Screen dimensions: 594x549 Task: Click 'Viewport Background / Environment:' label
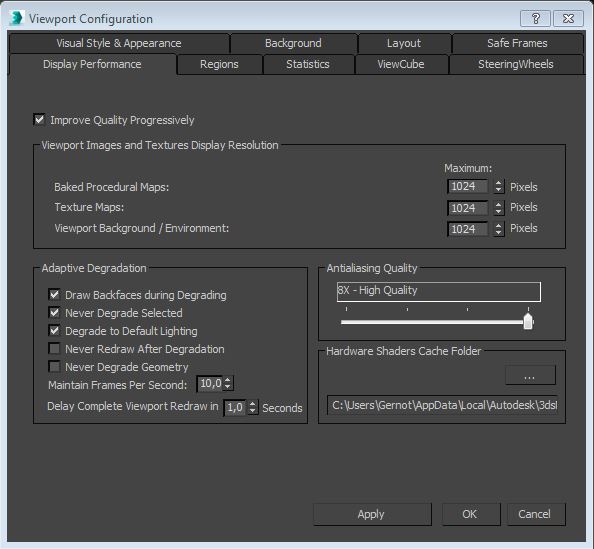point(142,228)
